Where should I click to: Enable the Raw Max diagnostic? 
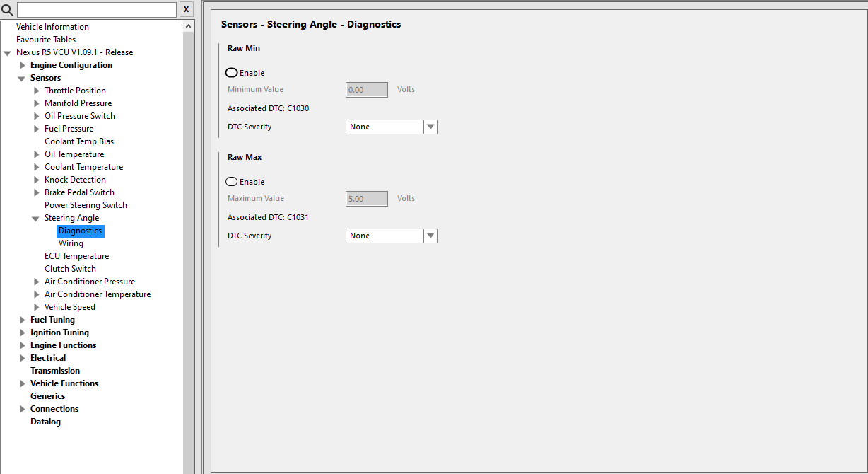point(231,182)
